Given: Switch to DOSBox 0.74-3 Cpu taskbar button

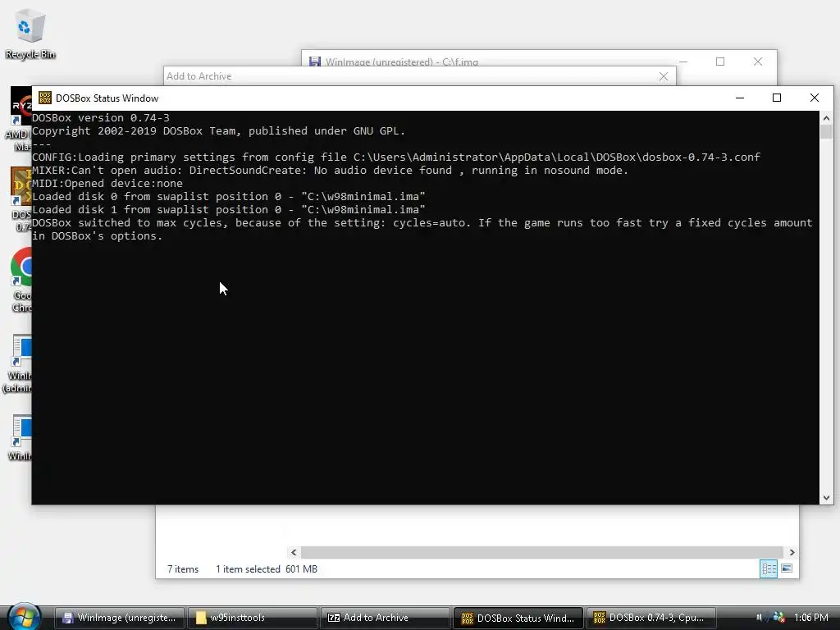Looking at the screenshot, I should click(x=651, y=618).
